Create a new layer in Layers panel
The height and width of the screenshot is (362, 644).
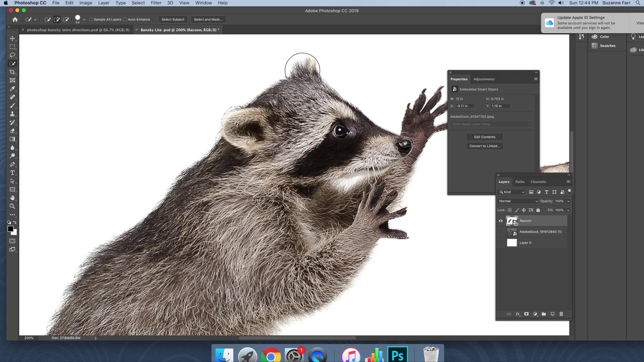[552, 314]
